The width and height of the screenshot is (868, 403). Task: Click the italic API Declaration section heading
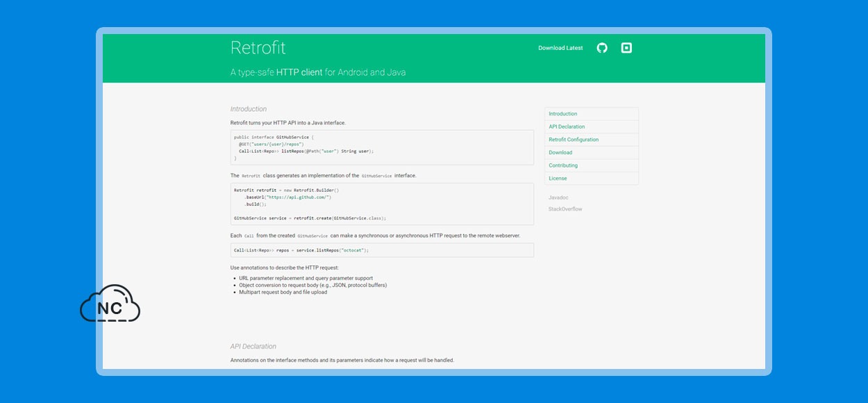[253, 346]
